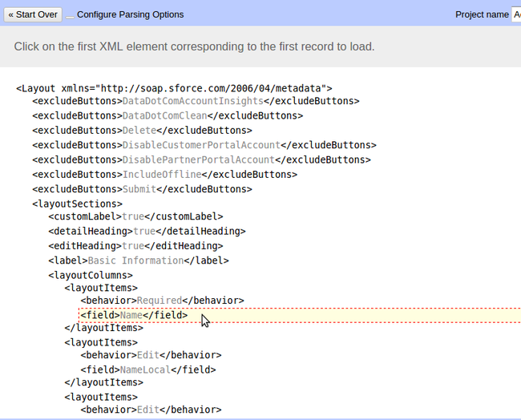The width and height of the screenshot is (521, 420).
Task: Pick the DataDotComClean excludeButtons element
Action: 168,115
